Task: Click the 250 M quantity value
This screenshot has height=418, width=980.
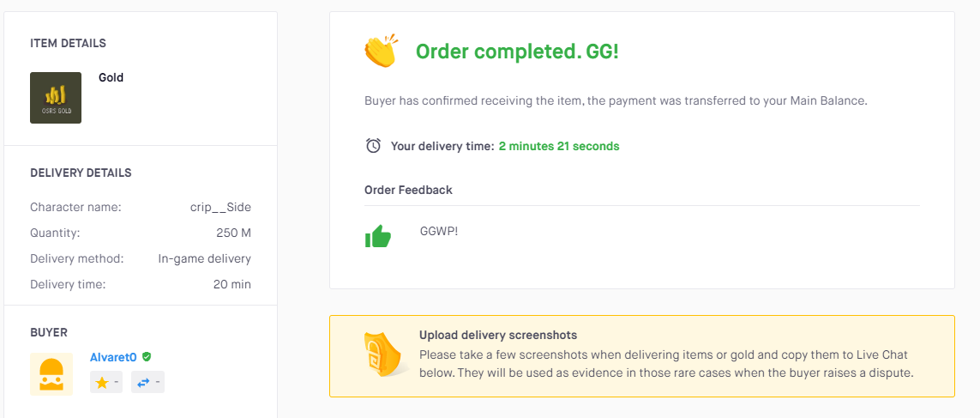Action: 234,233
